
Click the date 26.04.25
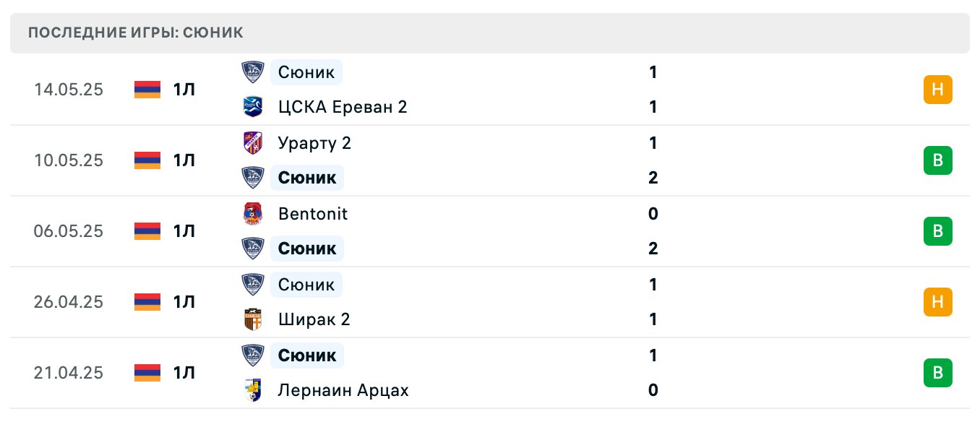click(x=69, y=302)
